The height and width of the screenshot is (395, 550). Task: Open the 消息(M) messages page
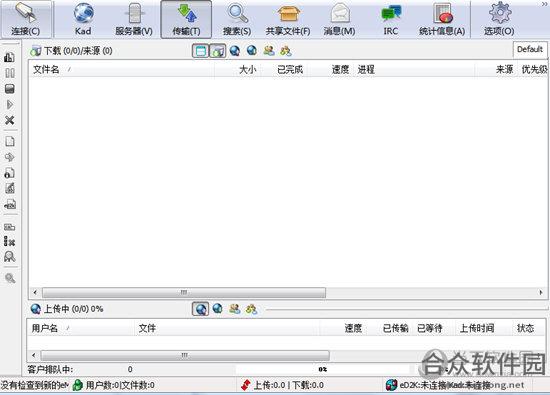click(x=339, y=19)
